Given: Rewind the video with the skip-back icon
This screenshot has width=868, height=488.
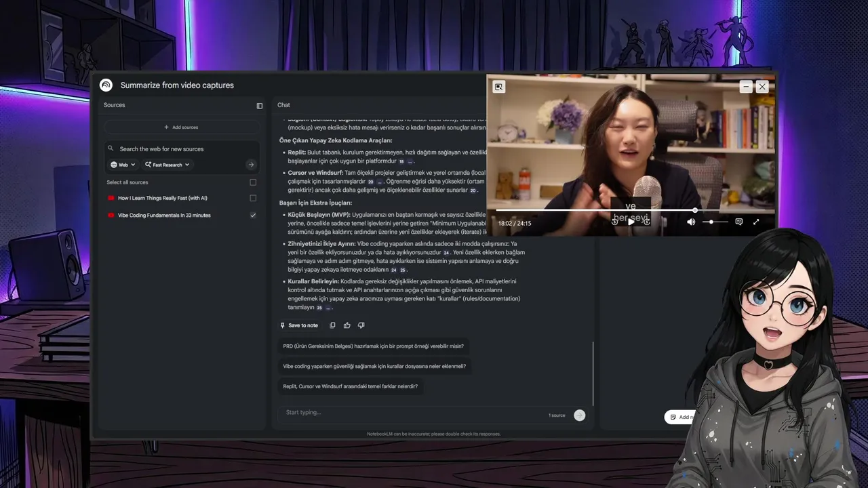Looking at the screenshot, I should [615, 222].
